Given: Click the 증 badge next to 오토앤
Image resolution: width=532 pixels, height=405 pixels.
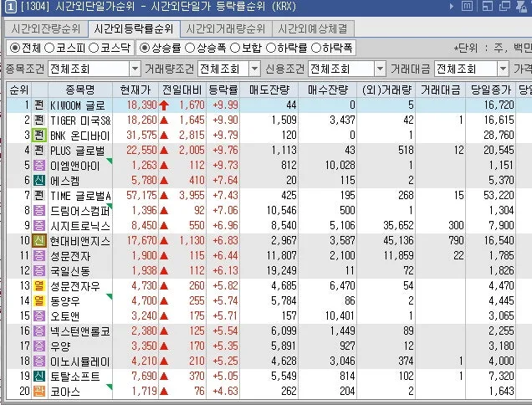Looking at the screenshot, I should [x=39, y=315].
